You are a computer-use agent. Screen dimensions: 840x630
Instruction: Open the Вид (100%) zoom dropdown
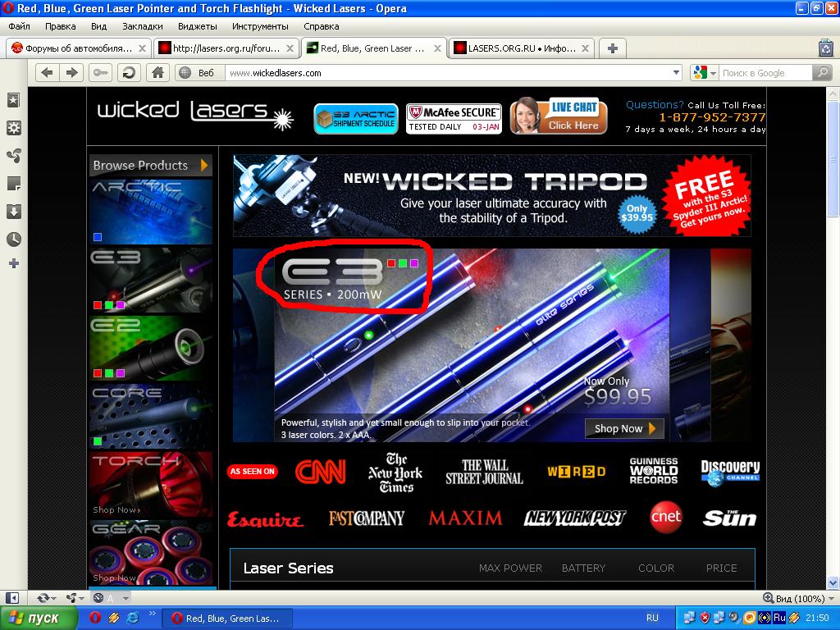800,598
